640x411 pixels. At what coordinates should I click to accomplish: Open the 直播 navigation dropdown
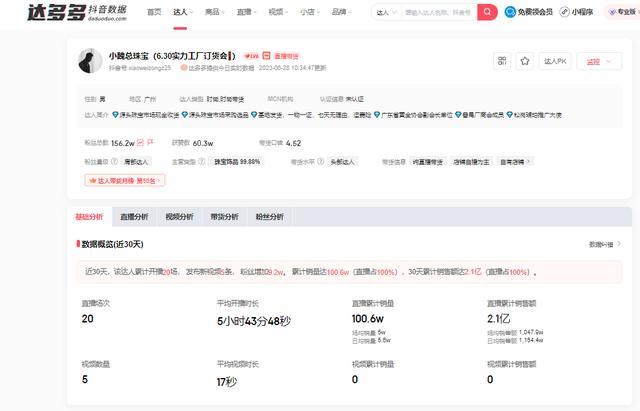click(x=247, y=12)
